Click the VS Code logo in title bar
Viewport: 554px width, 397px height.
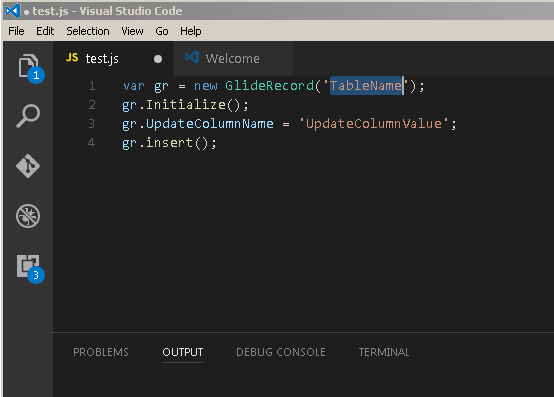point(13,11)
